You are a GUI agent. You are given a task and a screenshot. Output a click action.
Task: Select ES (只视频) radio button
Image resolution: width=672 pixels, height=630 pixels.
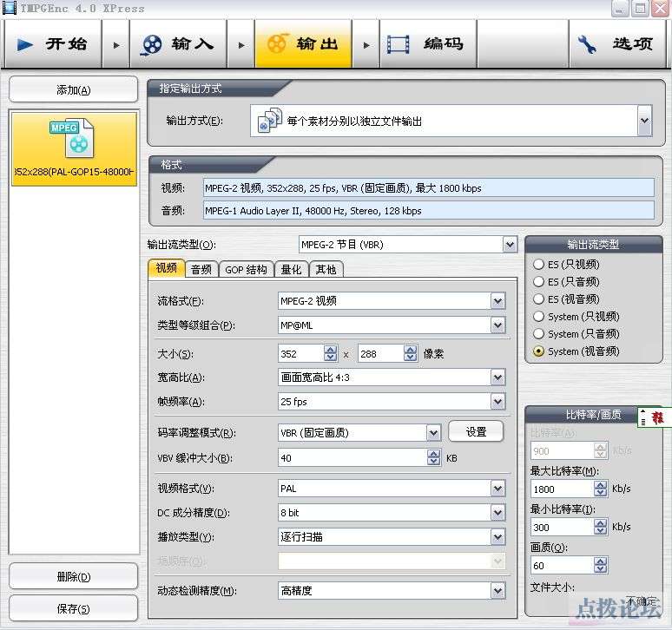coord(538,265)
